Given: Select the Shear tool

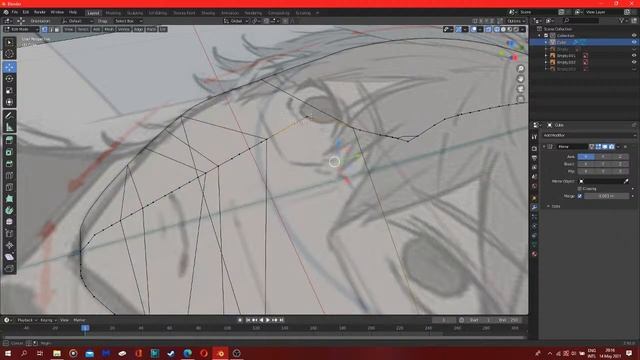Looking at the screenshot, I should tap(9, 257).
